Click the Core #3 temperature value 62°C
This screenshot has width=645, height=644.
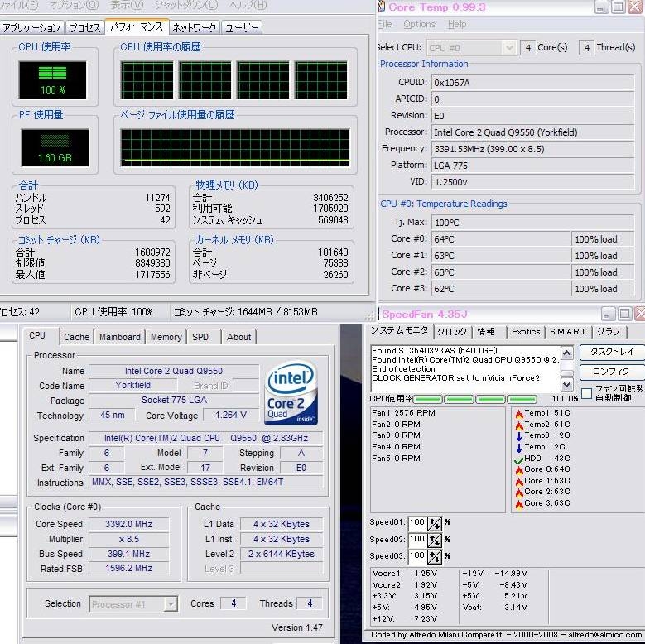click(500, 289)
